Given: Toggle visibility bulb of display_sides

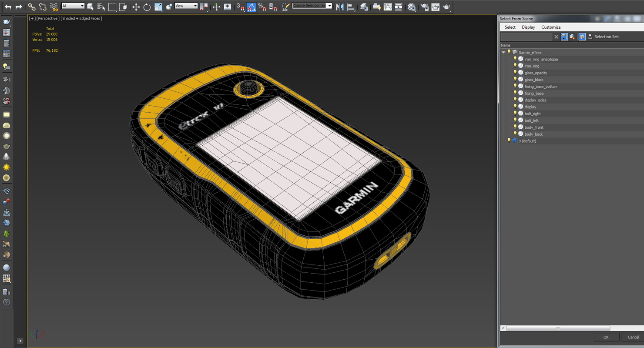Looking at the screenshot, I should (515, 100).
